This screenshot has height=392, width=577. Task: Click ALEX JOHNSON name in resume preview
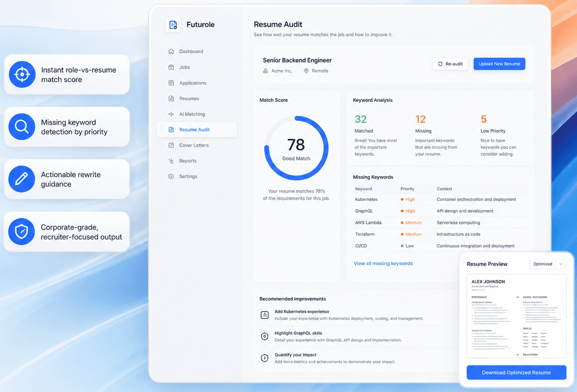tap(488, 282)
